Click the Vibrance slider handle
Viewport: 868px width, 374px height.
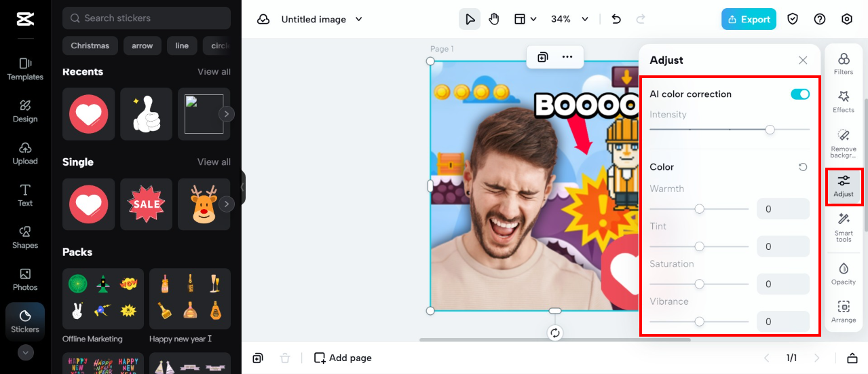pyautogui.click(x=699, y=322)
